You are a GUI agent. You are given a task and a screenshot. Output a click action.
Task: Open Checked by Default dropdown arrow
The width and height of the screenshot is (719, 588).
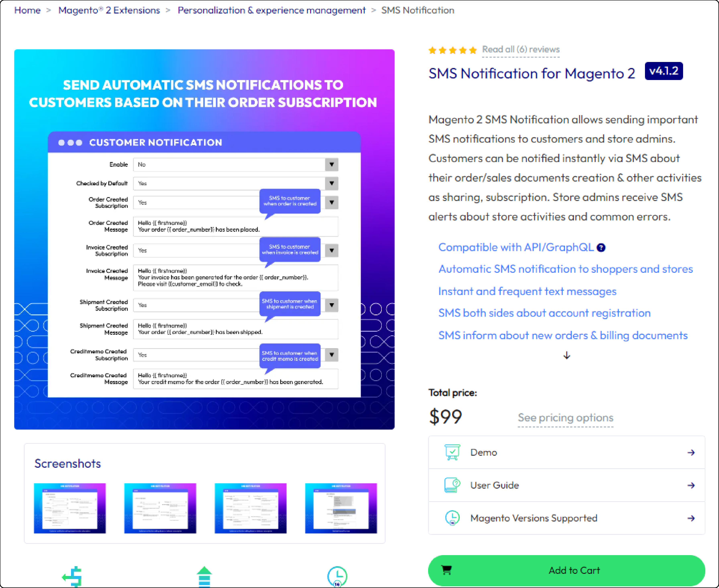tap(332, 183)
